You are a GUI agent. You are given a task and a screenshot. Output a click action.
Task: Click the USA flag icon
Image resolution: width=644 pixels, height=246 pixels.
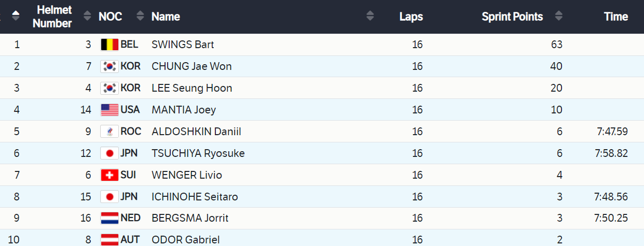[x=109, y=110]
